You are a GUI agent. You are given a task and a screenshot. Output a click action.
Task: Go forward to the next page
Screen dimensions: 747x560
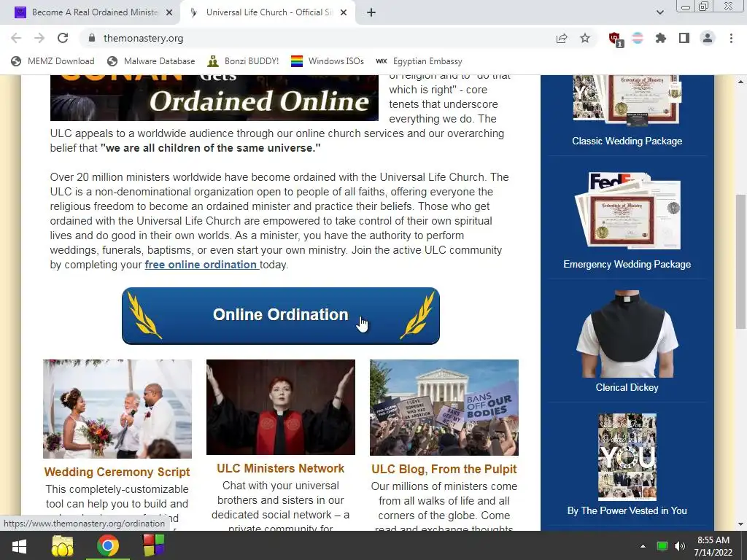pyautogui.click(x=39, y=38)
